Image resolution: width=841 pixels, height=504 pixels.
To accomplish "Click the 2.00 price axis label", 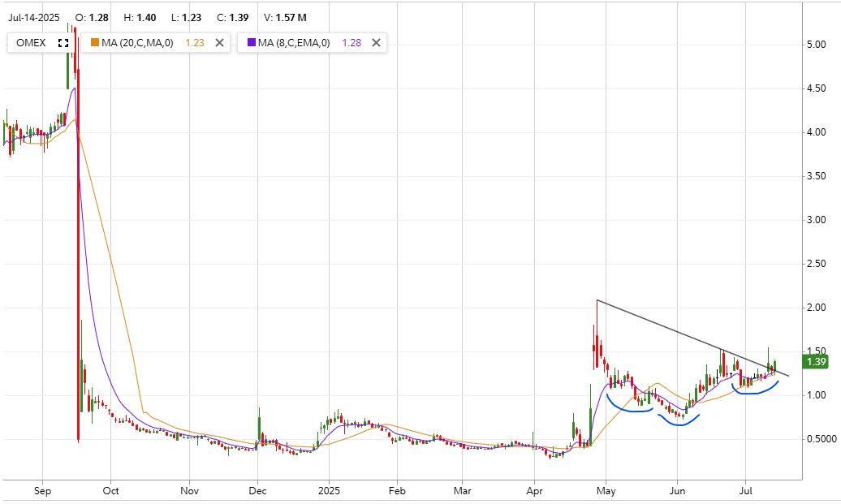I will coord(817,308).
